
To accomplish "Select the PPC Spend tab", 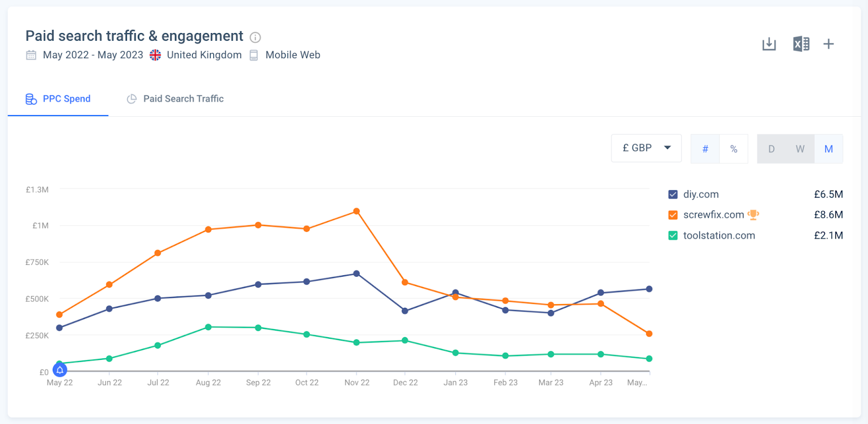I will tap(59, 99).
